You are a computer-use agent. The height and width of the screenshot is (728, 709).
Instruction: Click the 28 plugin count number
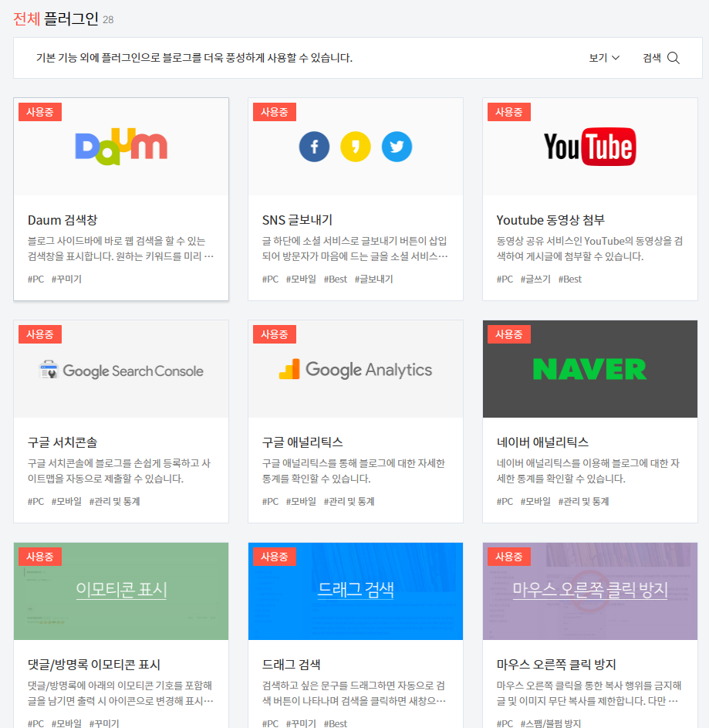(x=108, y=20)
